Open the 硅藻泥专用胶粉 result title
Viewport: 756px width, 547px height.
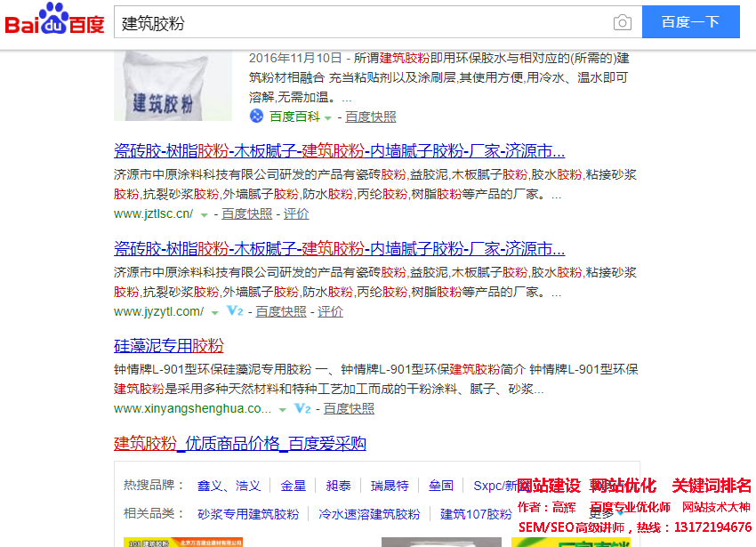point(169,346)
